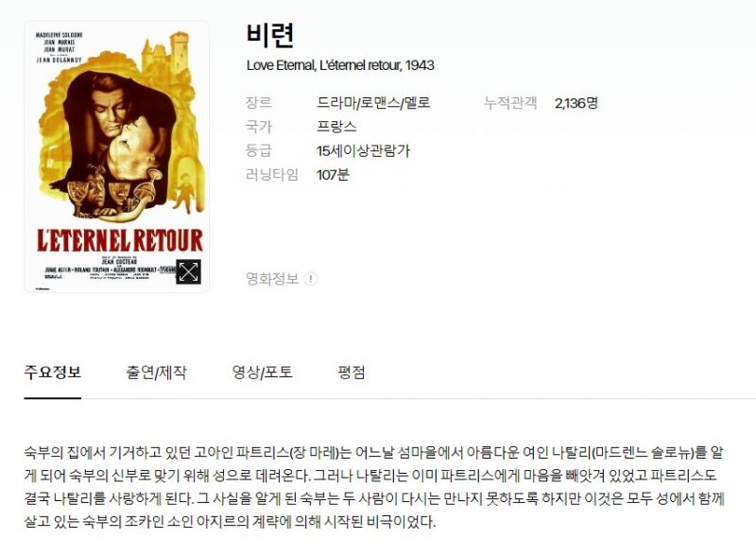Click the country value 프랑스
Screen dimensions: 756x556
pos(336,127)
